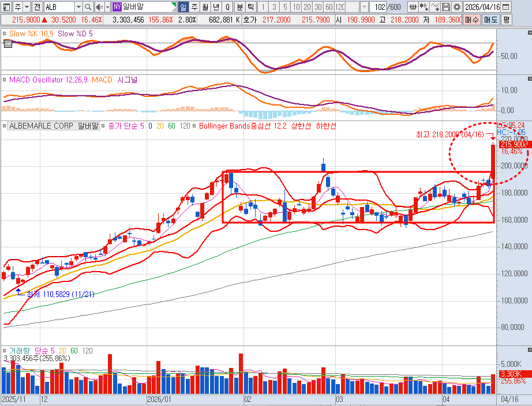The height and width of the screenshot is (406, 532).
Task: Toggle the volume (거래량) indicator marker square
Action: coord(5,351)
